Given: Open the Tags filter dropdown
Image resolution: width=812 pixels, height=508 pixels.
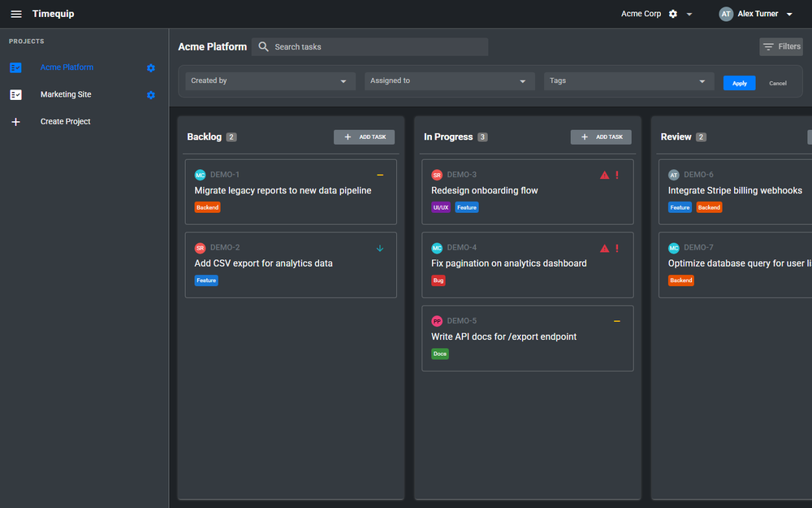Looking at the screenshot, I should 628,80.
